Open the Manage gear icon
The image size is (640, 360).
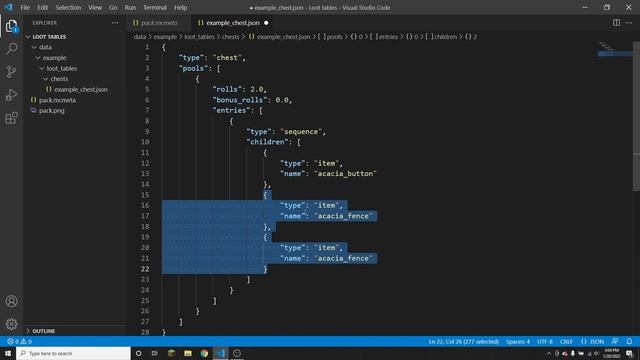click(11, 324)
